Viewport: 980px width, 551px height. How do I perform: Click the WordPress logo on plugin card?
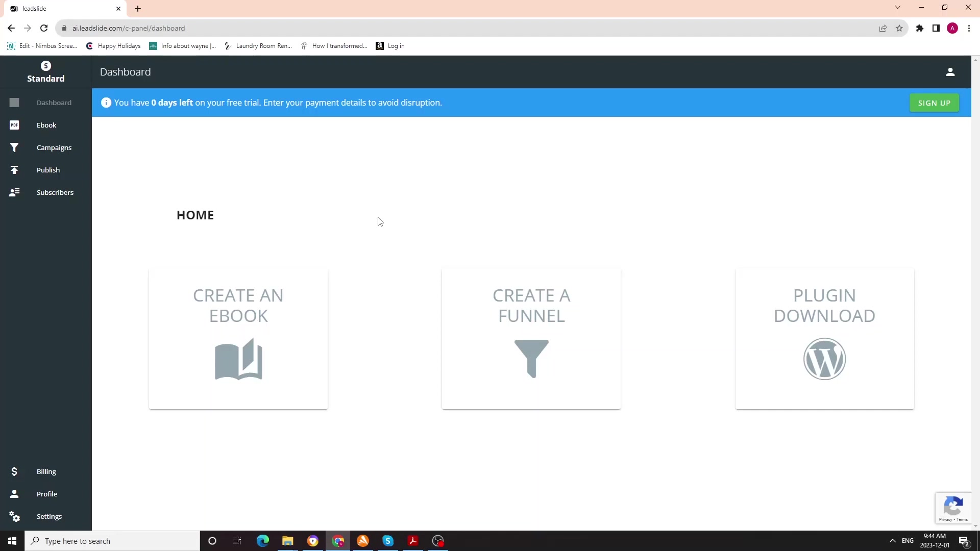click(x=824, y=359)
